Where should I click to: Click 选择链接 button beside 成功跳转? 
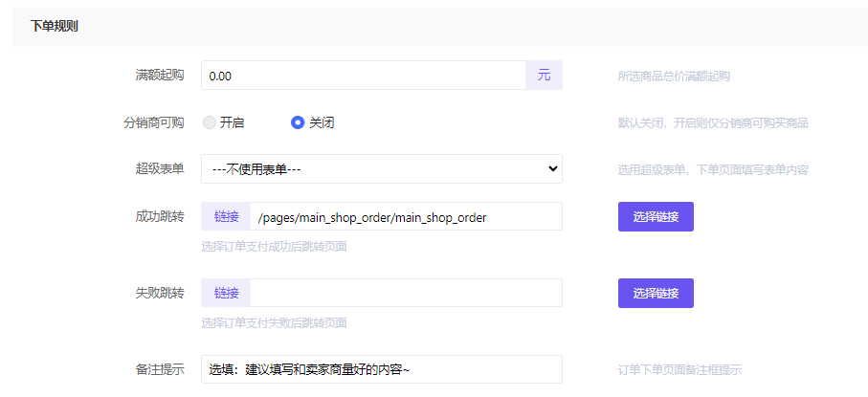click(x=656, y=216)
